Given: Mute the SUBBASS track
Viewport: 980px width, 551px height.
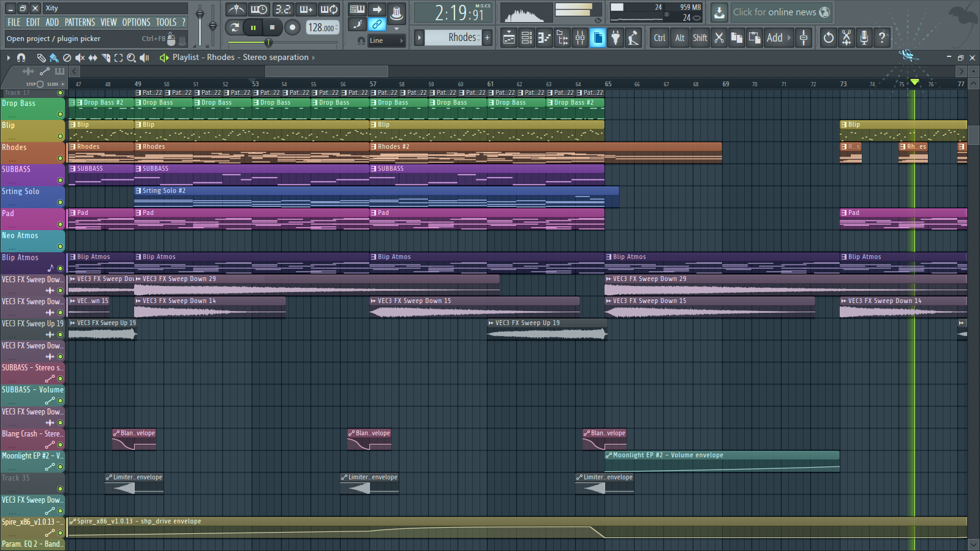Looking at the screenshot, I should [x=60, y=181].
